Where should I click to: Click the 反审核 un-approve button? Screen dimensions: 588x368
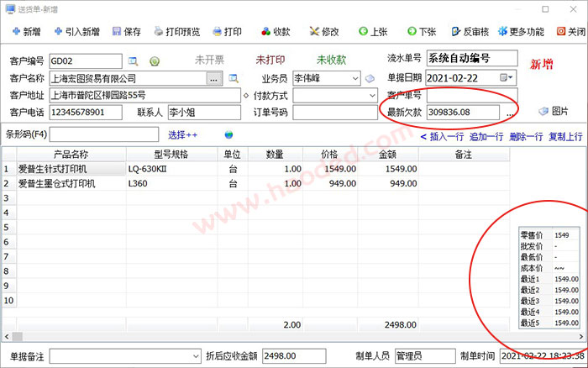[x=470, y=32]
